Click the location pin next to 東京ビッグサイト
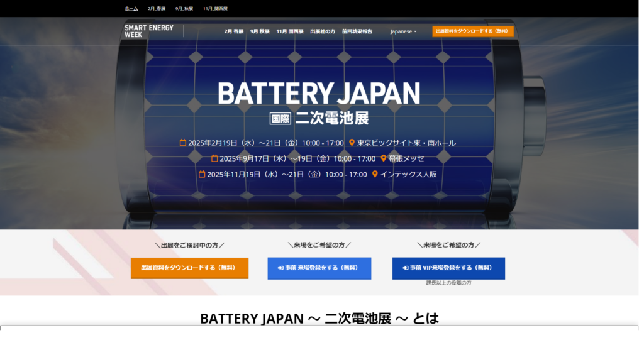644x362 pixels. tap(352, 143)
